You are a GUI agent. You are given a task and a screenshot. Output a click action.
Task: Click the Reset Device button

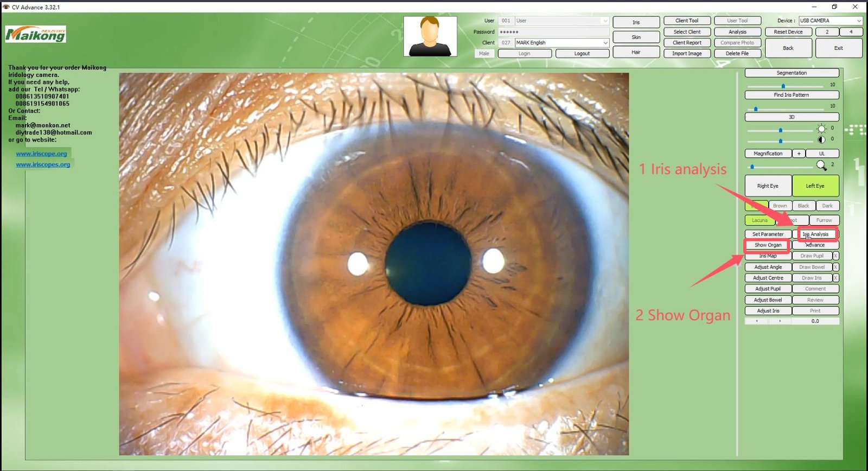pyautogui.click(x=788, y=32)
